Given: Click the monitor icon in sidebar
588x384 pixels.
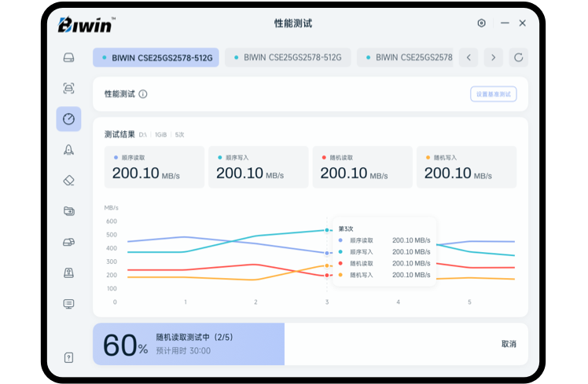Looking at the screenshot, I should (x=68, y=303).
